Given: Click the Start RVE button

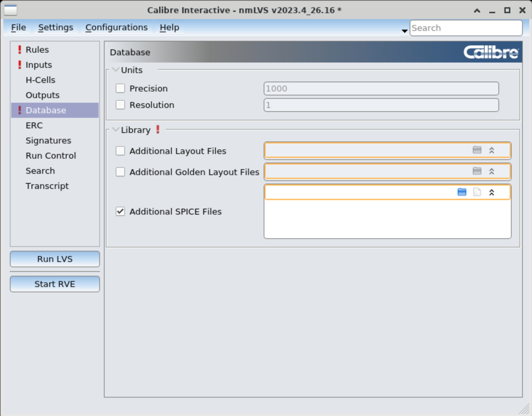Looking at the screenshot, I should click(55, 284).
